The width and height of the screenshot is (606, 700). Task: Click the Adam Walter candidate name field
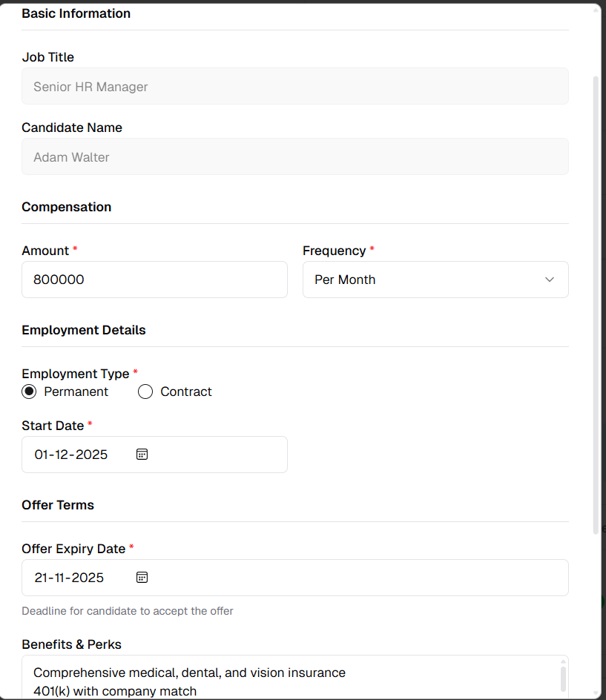pos(294,156)
